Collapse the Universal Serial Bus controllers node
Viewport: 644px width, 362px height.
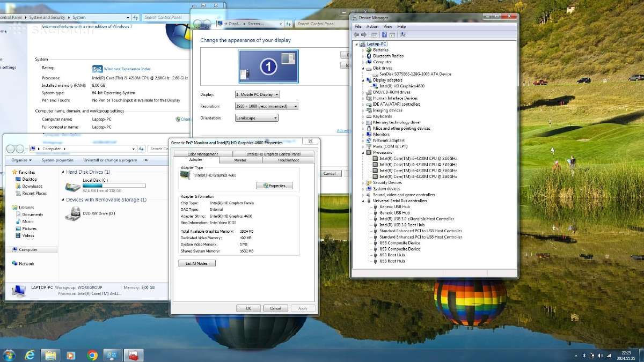(363, 201)
